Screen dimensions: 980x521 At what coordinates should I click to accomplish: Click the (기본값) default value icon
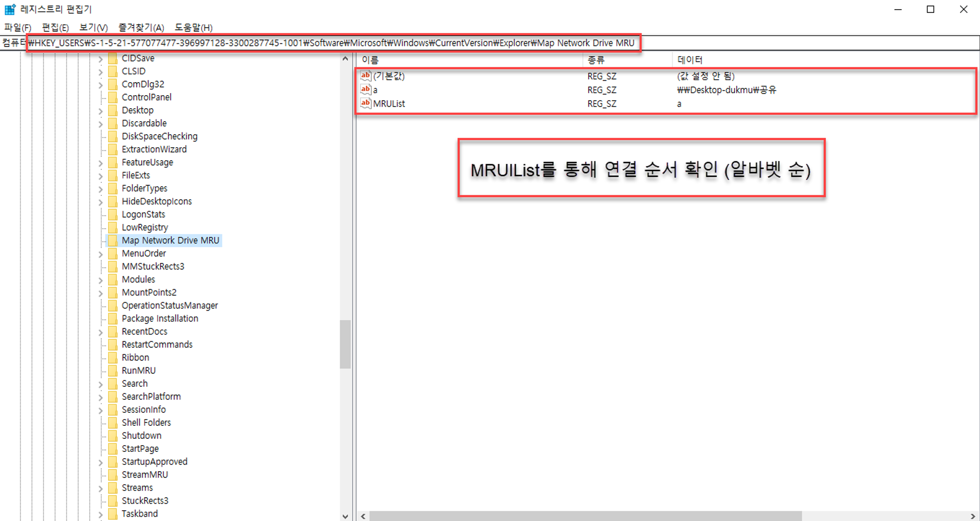tap(366, 76)
